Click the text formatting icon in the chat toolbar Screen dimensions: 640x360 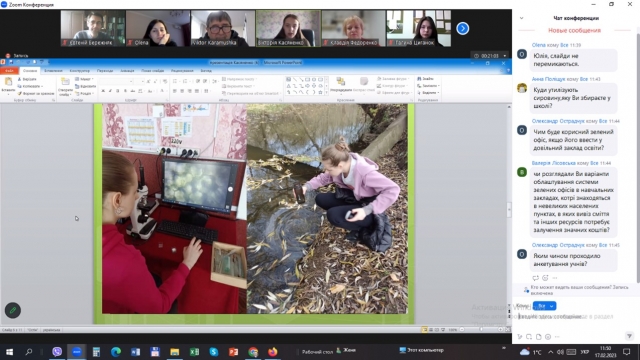pyautogui.click(x=520, y=337)
